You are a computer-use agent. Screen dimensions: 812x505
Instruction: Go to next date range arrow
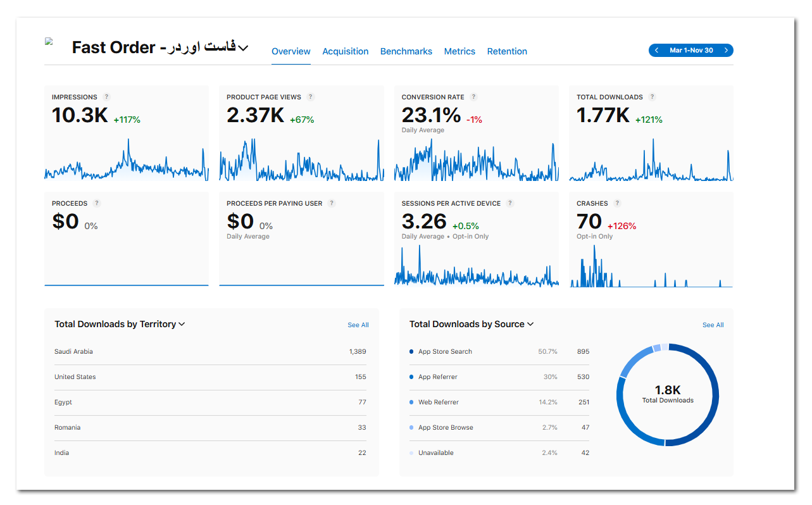(726, 50)
